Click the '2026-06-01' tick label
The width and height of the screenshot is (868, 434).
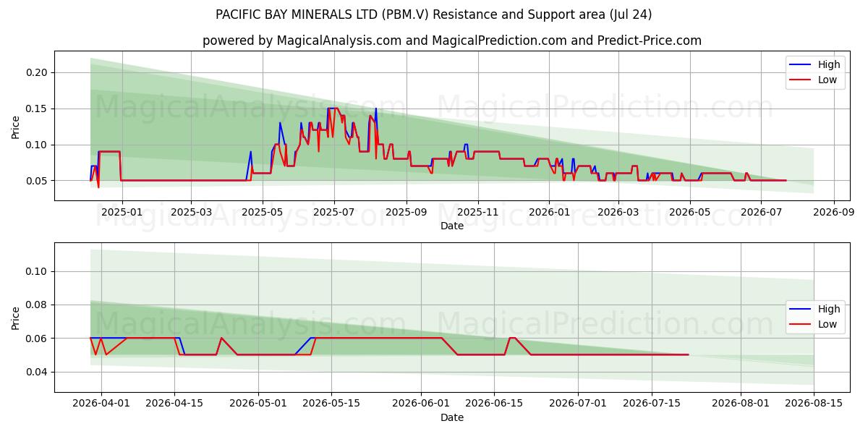pos(422,404)
